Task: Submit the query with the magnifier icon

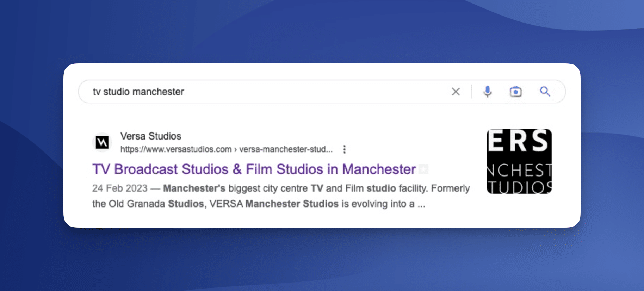Action: click(545, 91)
